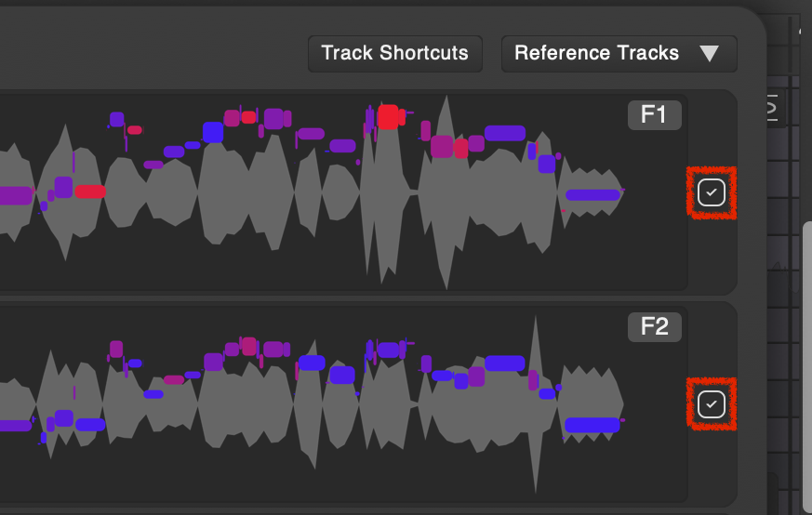Click the F1 track label
This screenshot has width=812, height=515.
(x=654, y=115)
